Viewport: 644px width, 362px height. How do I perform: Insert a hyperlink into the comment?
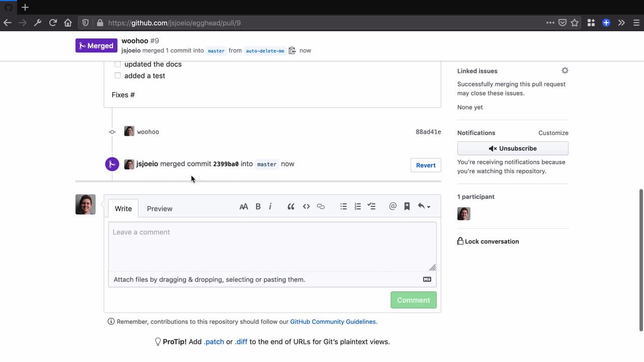point(321,206)
